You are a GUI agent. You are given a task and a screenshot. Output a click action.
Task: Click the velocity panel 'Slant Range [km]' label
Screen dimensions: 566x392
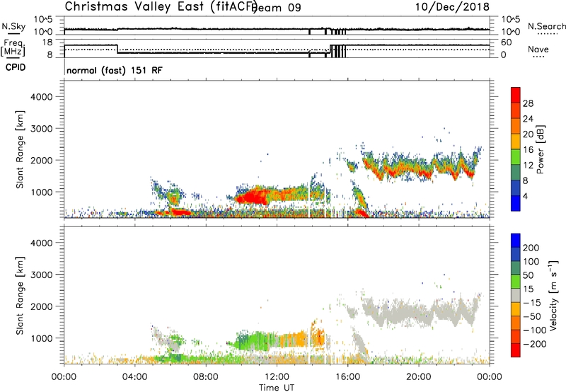click(20, 296)
